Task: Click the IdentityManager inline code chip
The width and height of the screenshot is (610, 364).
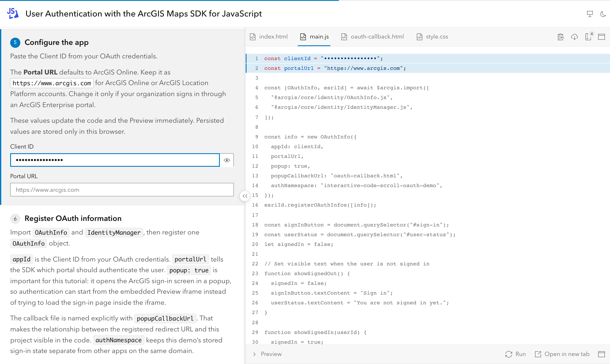Action: click(114, 233)
